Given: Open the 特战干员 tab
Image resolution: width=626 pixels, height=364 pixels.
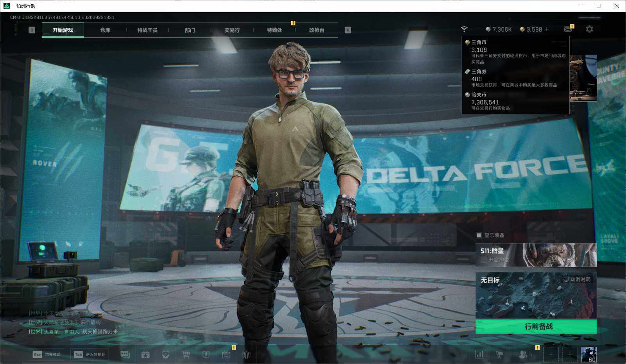Looking at the screenshot, I should [x=147, y=30].
